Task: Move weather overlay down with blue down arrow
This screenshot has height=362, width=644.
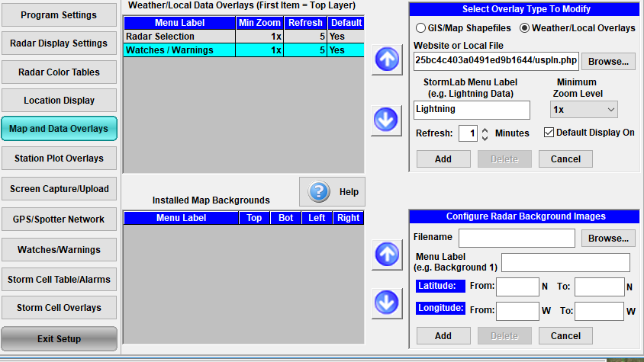Action: coord(387,120)
